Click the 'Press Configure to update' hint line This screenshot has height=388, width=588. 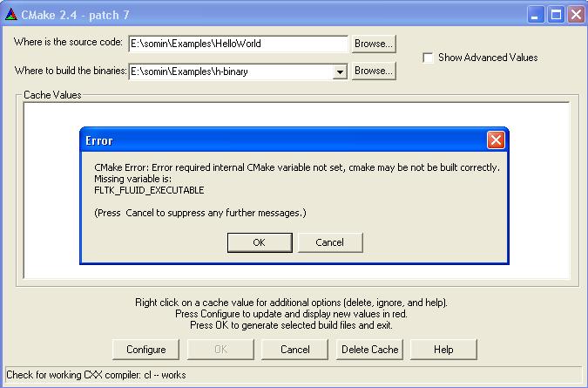coord(291,314)
